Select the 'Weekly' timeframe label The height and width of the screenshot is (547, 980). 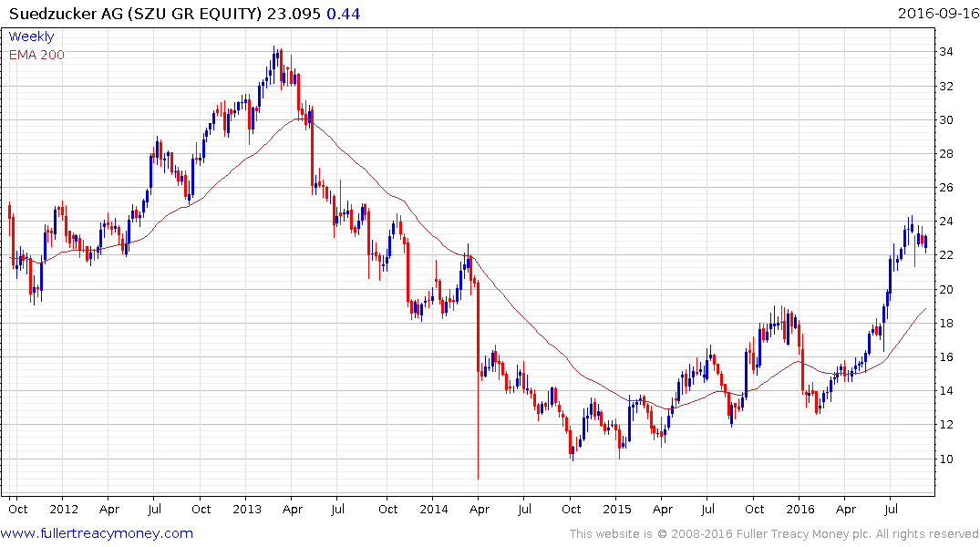tap(31, 36)
